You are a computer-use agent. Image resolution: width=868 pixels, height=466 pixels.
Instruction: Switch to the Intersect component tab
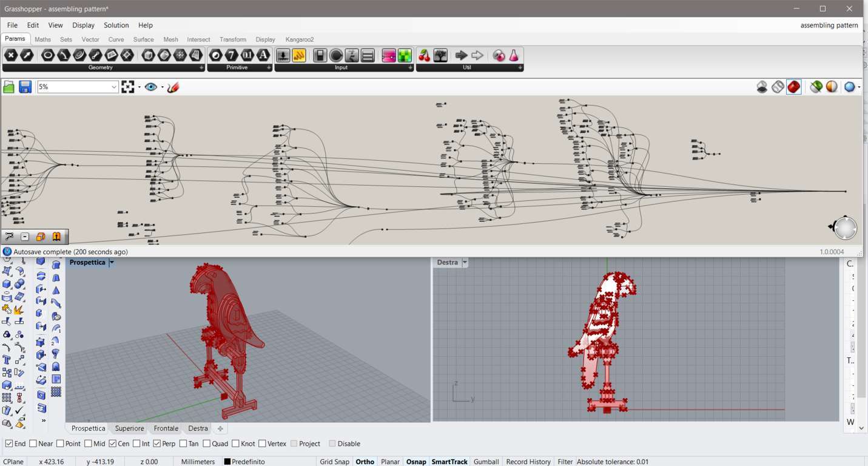[x=198, y=39]
